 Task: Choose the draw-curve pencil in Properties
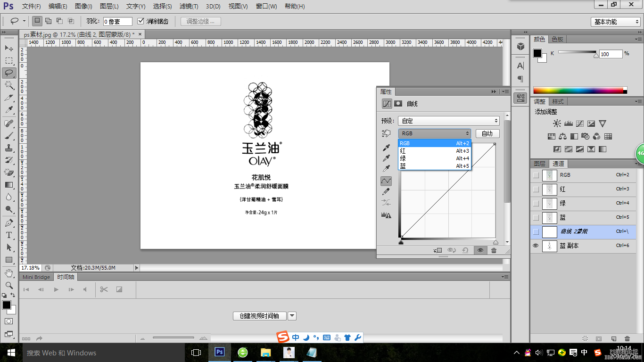pos(386,192)
